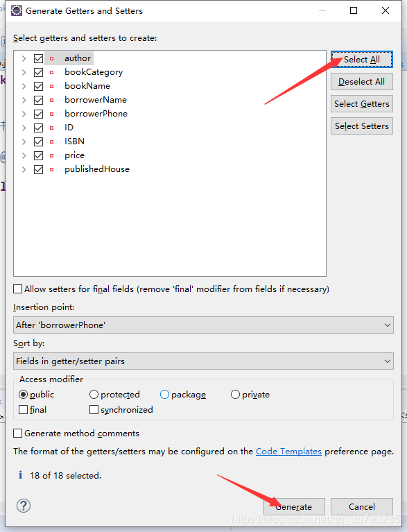This screenshot has width=407, height=532.
Task: Select the protected access modifier
Action: (x=94, y=394)
